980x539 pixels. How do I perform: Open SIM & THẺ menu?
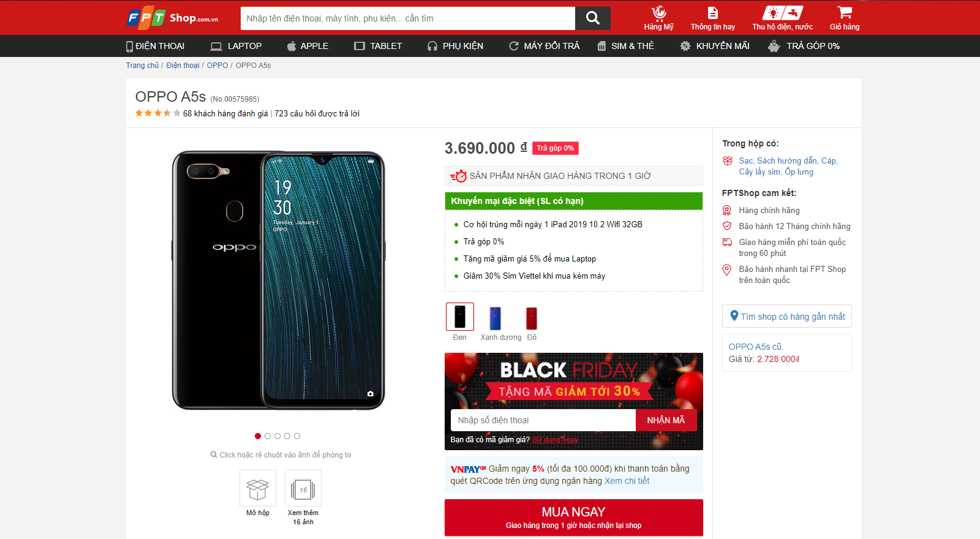[625, 46]
